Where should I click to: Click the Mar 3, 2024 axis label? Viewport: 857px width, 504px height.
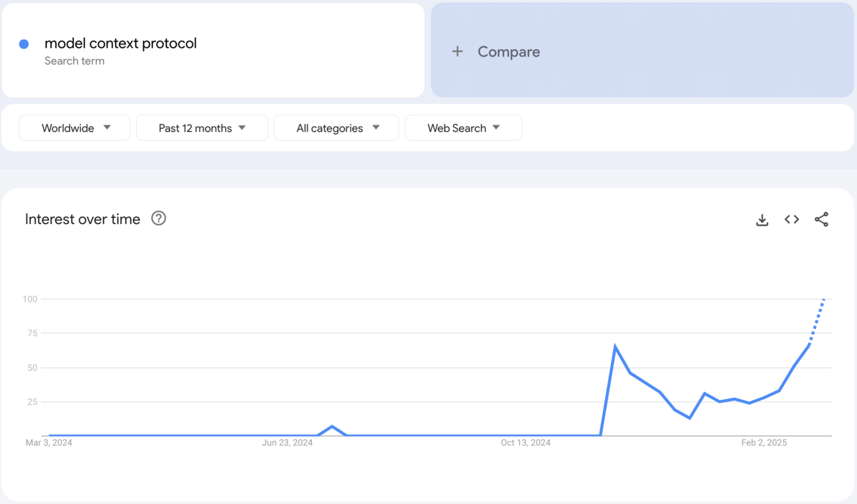[49, 443]
